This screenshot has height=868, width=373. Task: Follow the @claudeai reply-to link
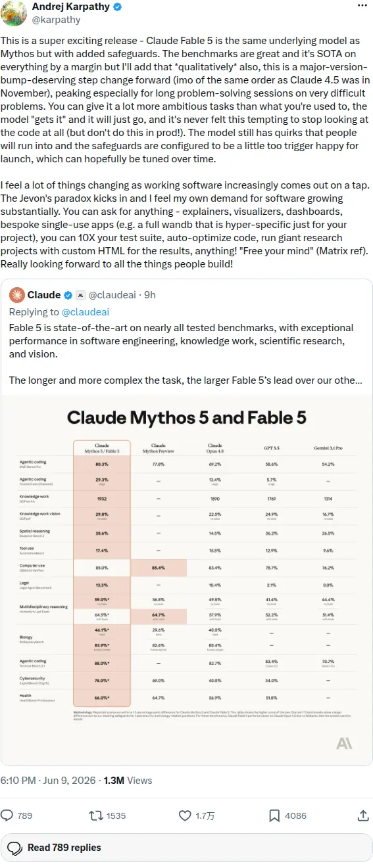(x=85, y=311)
